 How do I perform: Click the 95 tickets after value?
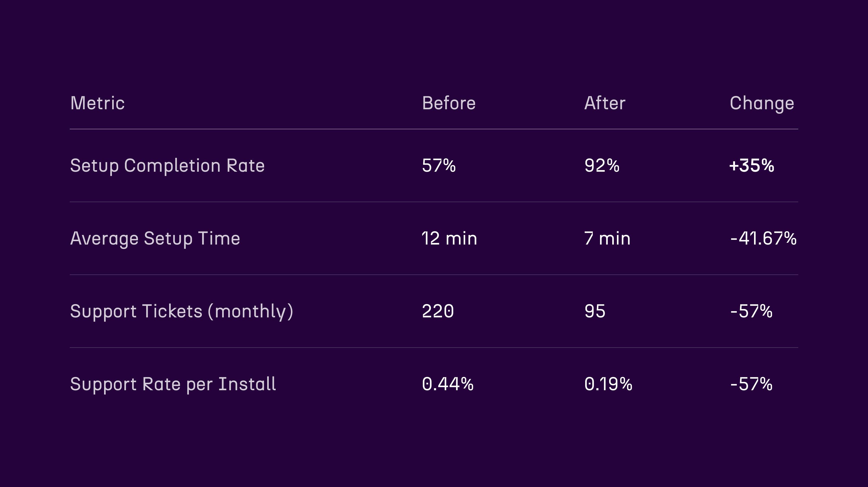click(x=595, y=311)
